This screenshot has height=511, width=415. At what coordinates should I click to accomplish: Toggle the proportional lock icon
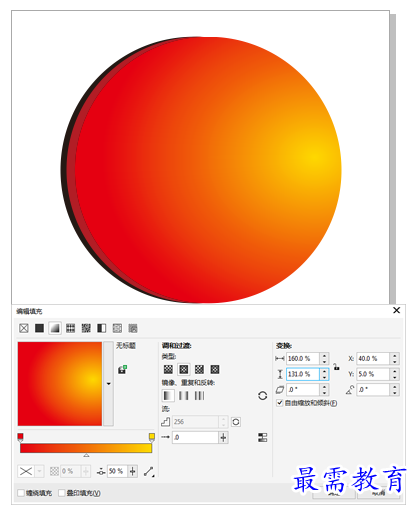pyautogui.click(x=336, y=367)
